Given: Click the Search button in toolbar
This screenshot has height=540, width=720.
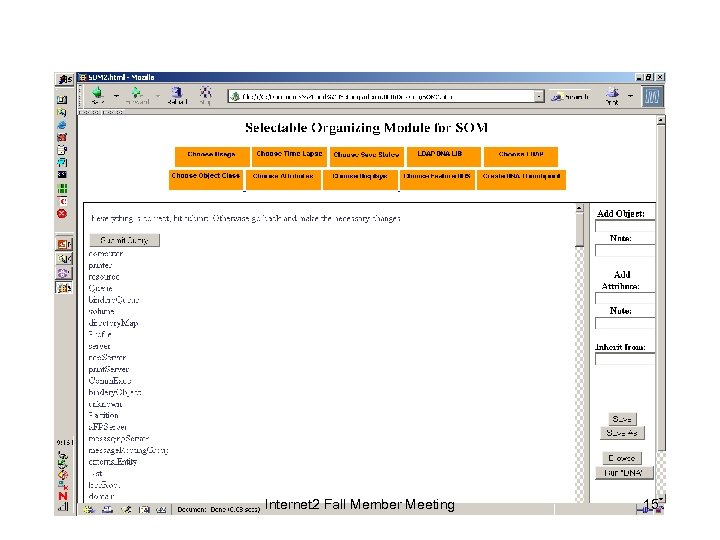Looking at the screenshot, I should (570, 96).
